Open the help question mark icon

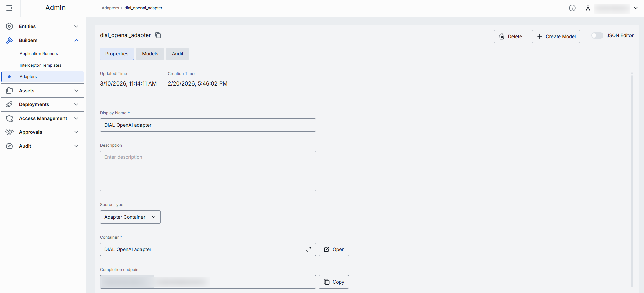pyautogui.click(x=572, y=8)
